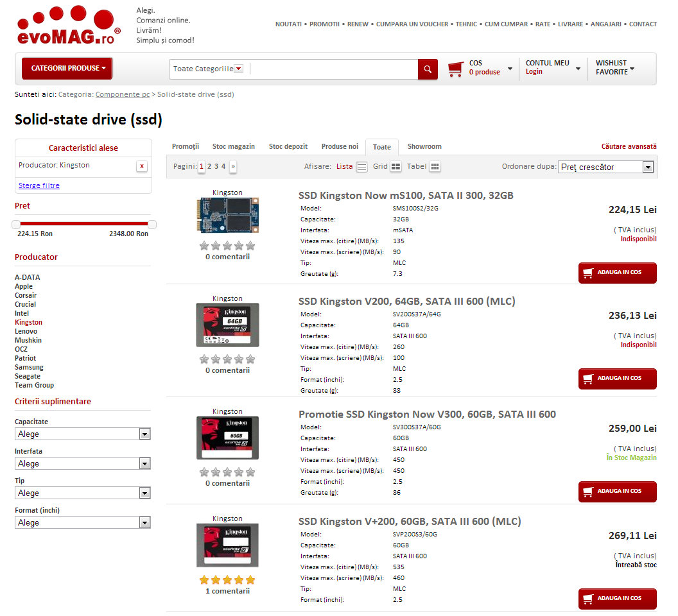The image size is (678, 616).
Task: Open the Interfata filter dropdown
Action: [83, 463]
